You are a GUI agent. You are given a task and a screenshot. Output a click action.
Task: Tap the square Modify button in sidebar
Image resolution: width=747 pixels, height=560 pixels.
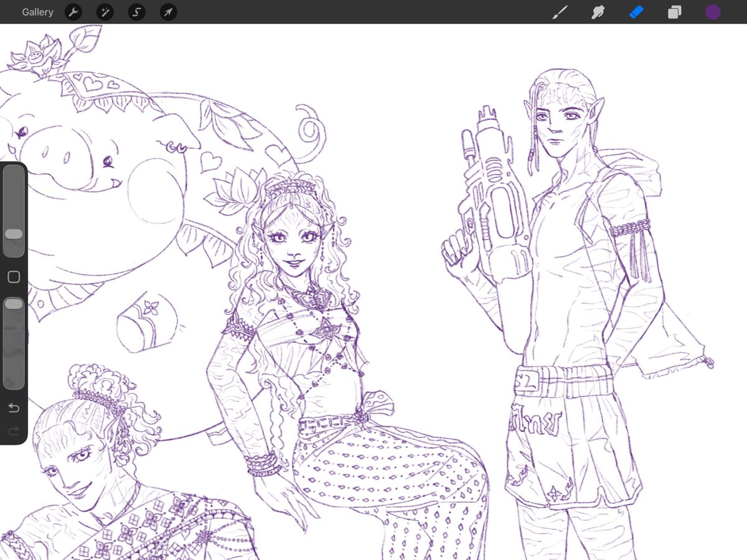(x=14, y=277)
